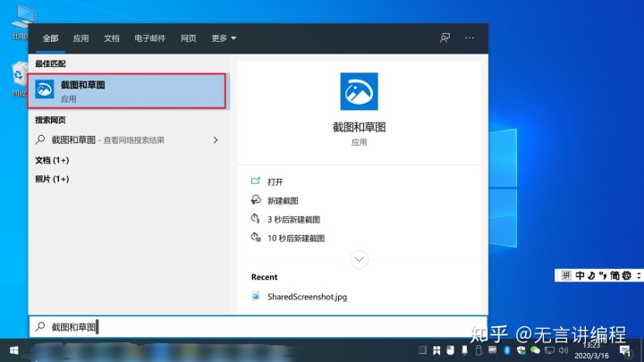Screen dimensions: 644x362
Task: Choose 3 秒后新建截图 action
Action: (x=293, y=220)
